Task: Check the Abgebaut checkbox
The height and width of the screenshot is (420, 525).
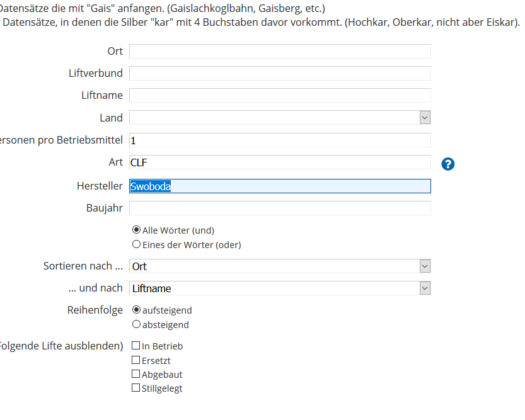Action: coord(136,374)
